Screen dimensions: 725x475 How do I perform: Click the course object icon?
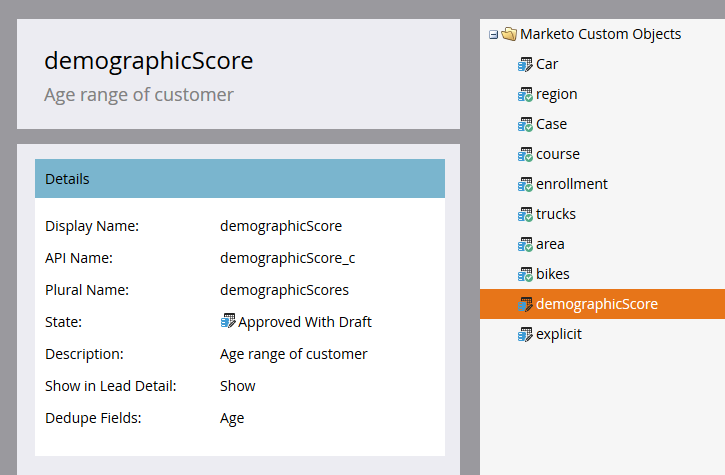(525, 154)
